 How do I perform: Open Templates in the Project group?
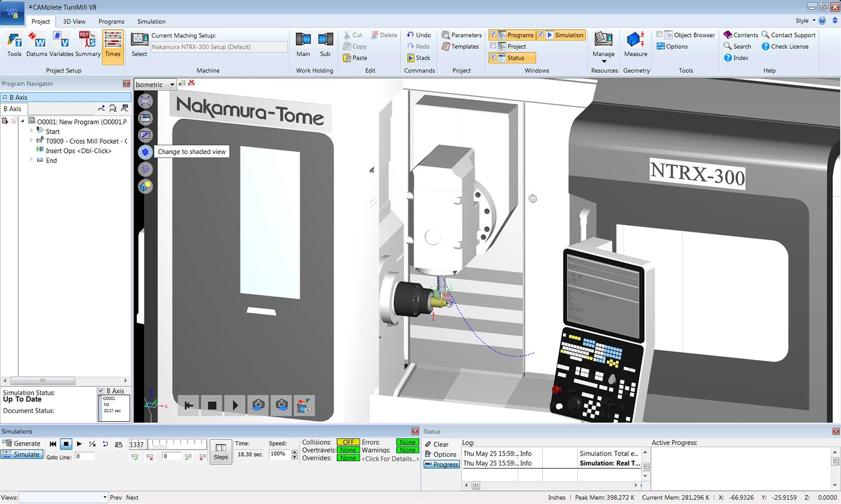(461, 46)
